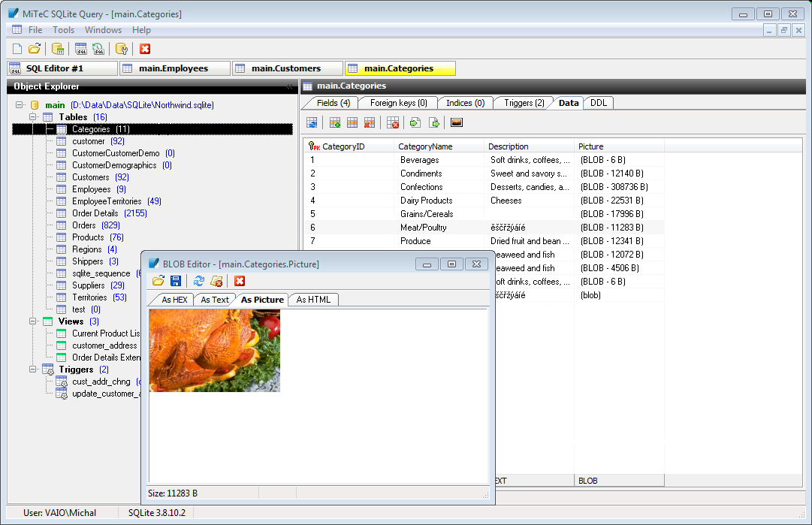Open a database with the folder icon
This screenshot has height=525, width=812.
(35, 49)
